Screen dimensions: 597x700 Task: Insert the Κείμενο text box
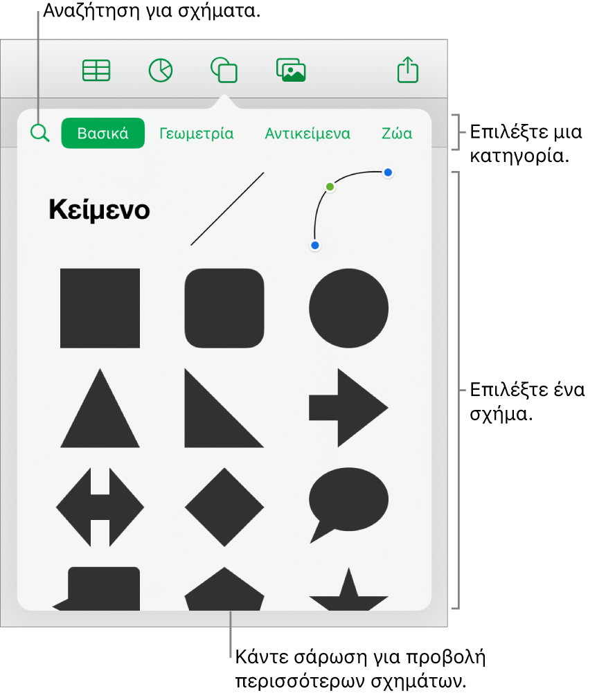point(99,209)
